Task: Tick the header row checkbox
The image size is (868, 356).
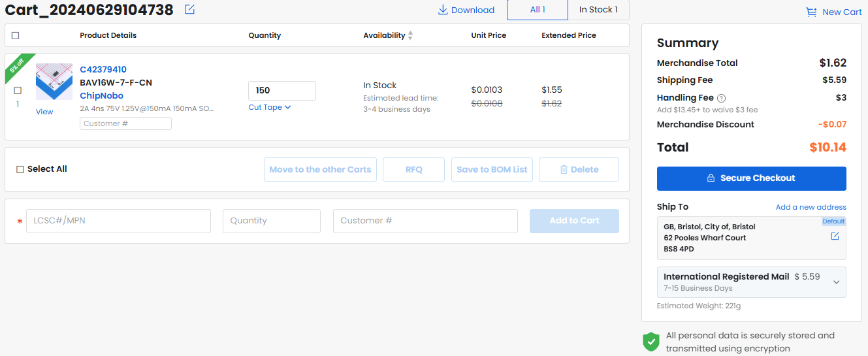Action: pos(16,35)
